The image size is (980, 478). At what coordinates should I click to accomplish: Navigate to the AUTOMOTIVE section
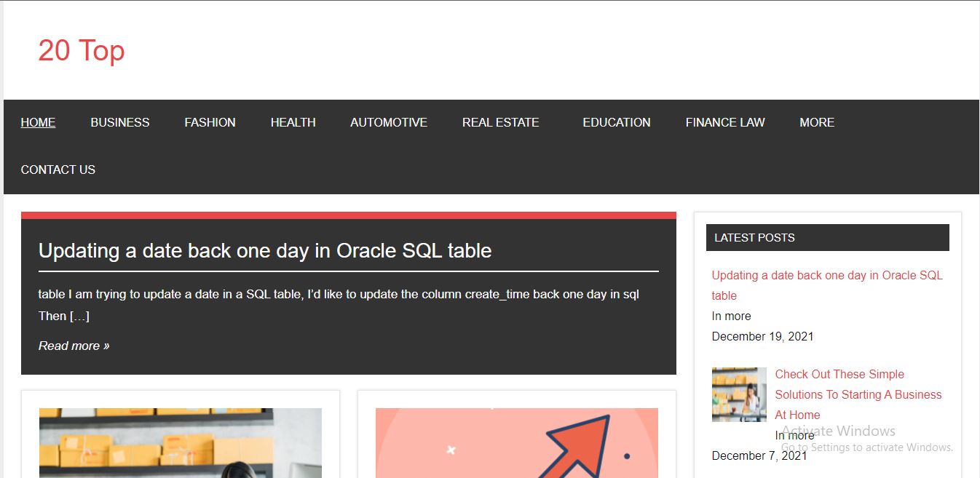(x=389, y=122)
